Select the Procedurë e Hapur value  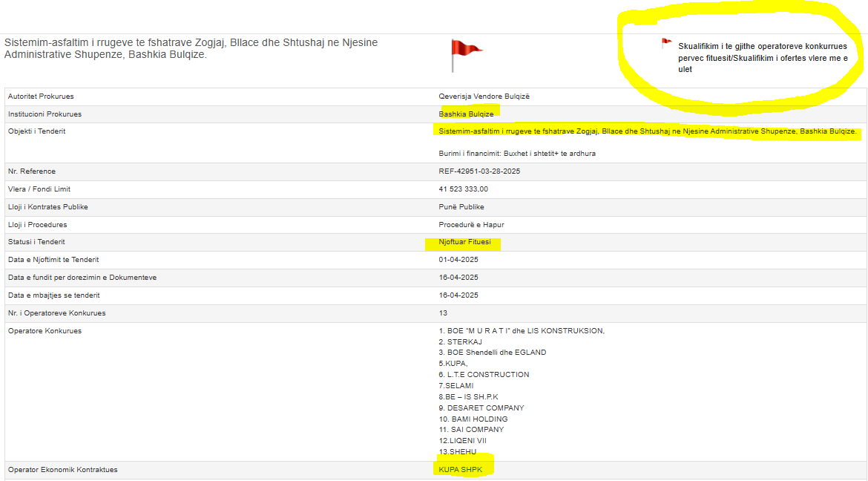(x=471, y=225)
